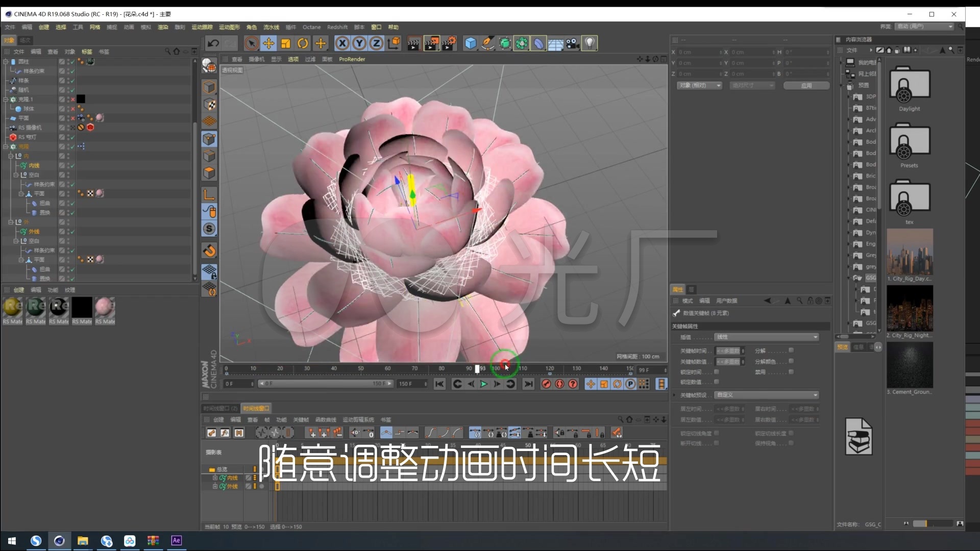Select the Move tool in the top toolbar

[269, 43]
